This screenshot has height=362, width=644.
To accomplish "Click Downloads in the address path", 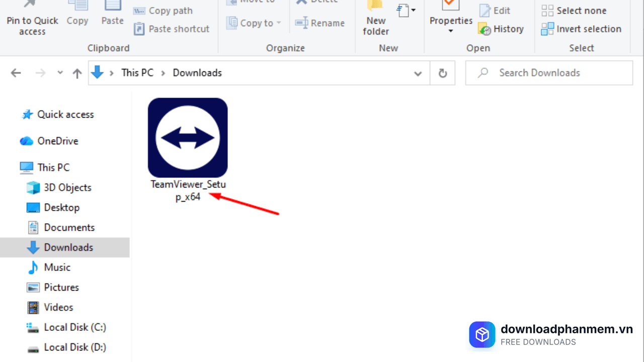I will click(x=197, y=72).
